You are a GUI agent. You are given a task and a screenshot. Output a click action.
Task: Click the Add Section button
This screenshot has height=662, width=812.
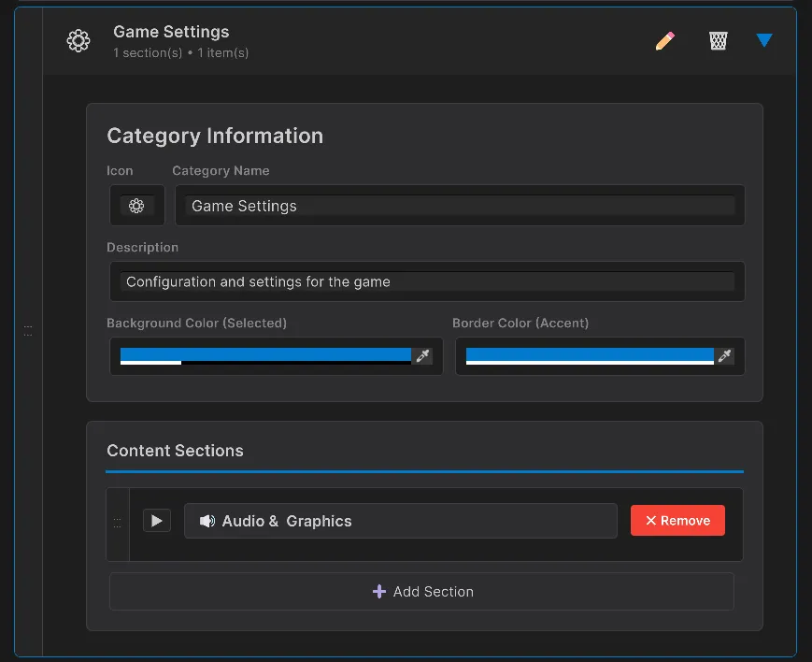[421, 591]
